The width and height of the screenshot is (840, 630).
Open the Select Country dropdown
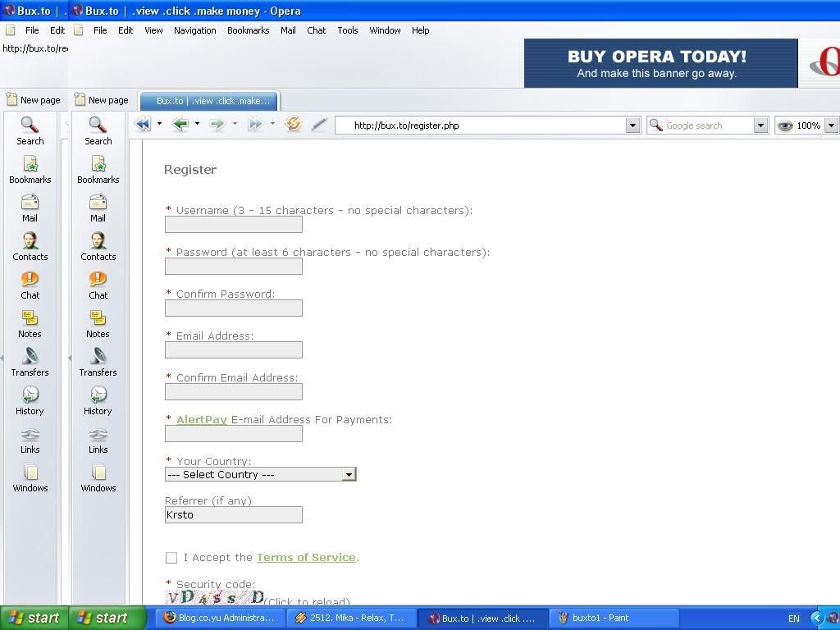click(x=260, y=474)
